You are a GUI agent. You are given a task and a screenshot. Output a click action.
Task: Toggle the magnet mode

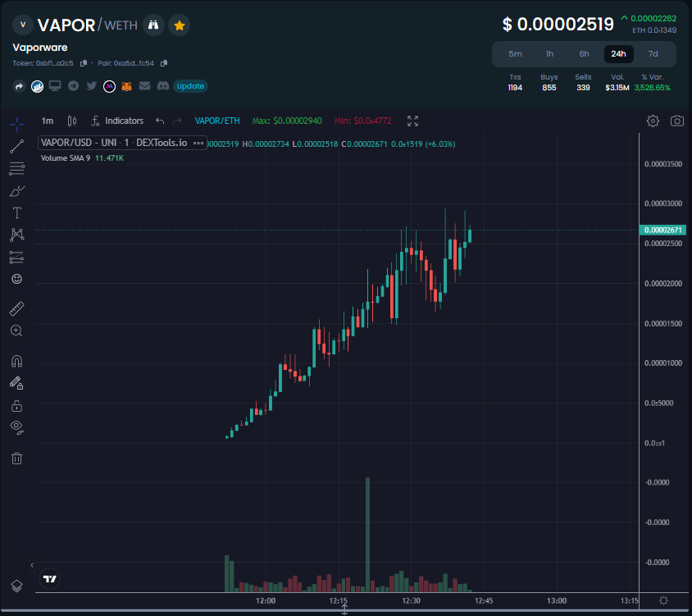coord(16,361)
